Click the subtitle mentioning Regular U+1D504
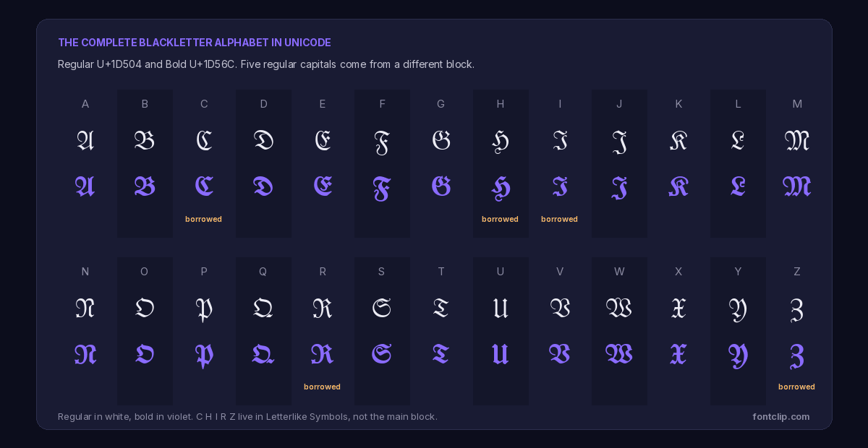The image size is (868, 448). [266, 64]
